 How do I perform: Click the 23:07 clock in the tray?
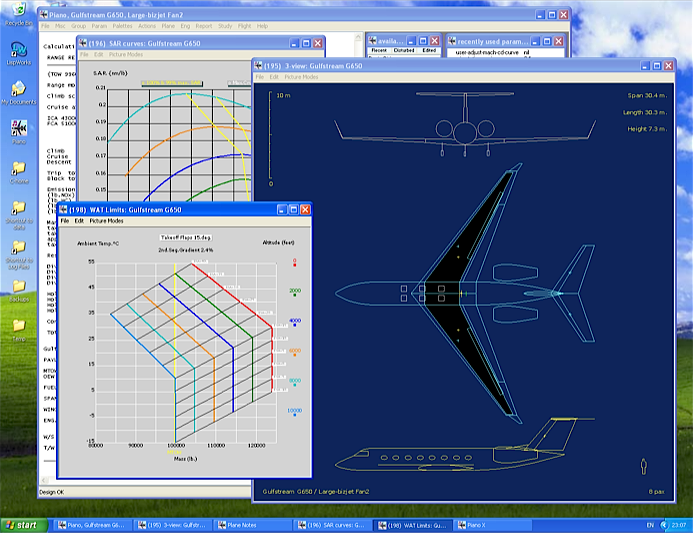679,525
